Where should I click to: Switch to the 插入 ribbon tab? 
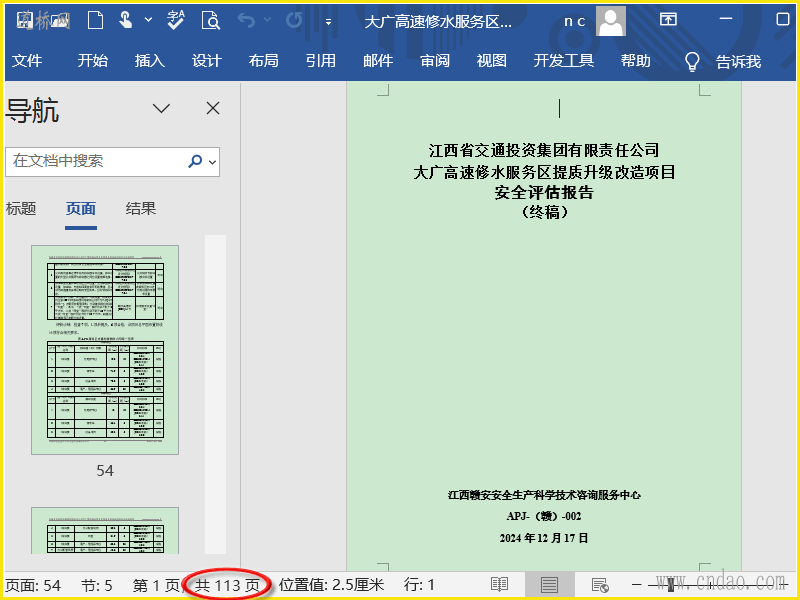point(149,61)
